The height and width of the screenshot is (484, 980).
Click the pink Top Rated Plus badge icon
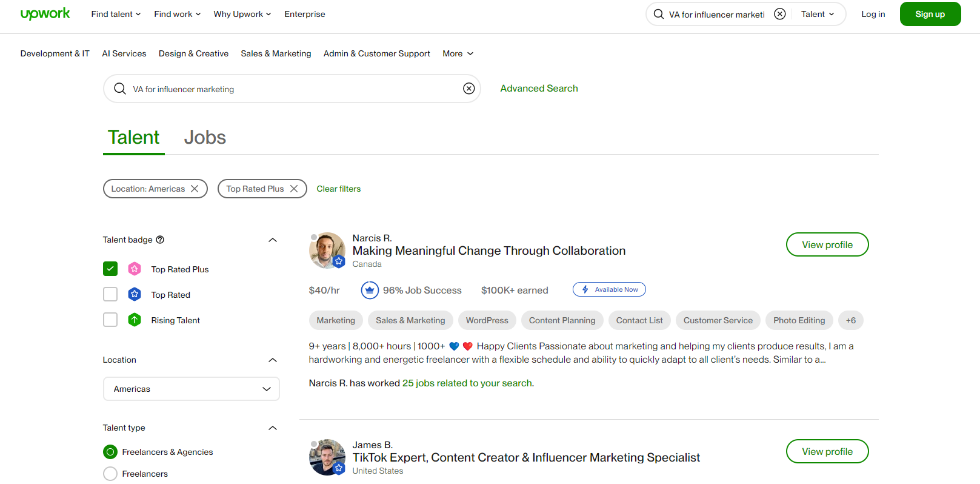[135, 269]
